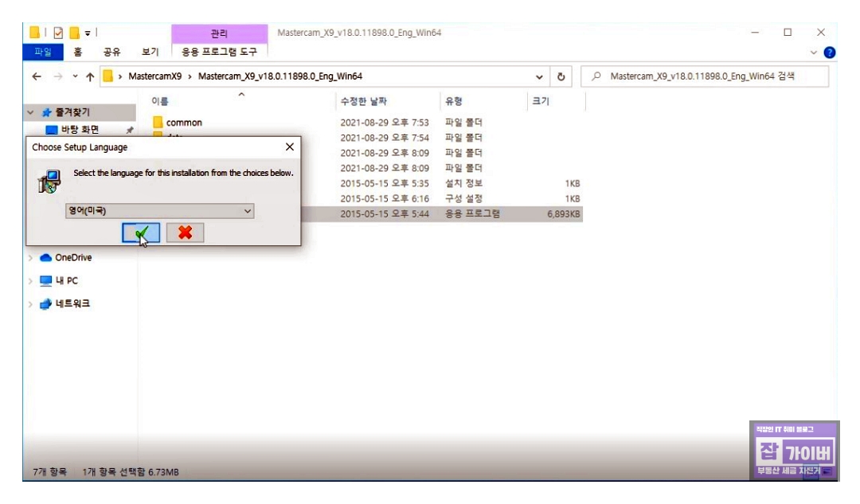Viewport: 860px width, 504px height.
Task: Sort by the 크기 column header
Action: click(x=541, y=101)
